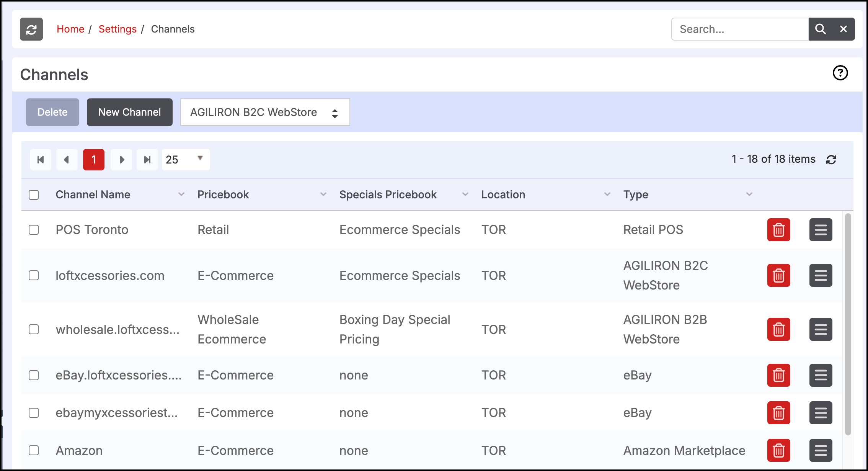Click the Amazon Marketplace type cell
This screenshot has width=868, height=471.
(684, 451)
